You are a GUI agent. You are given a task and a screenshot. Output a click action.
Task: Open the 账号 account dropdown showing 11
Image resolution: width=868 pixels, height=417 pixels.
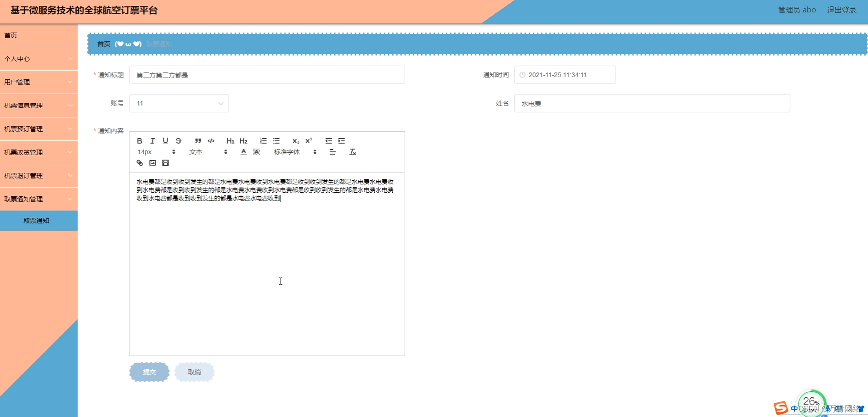click(179, 103)
